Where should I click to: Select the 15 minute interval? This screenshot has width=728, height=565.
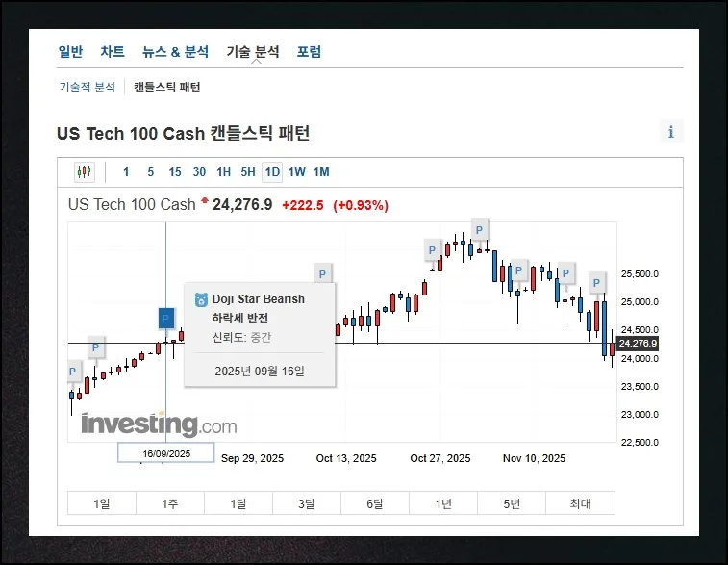(174, 172)
